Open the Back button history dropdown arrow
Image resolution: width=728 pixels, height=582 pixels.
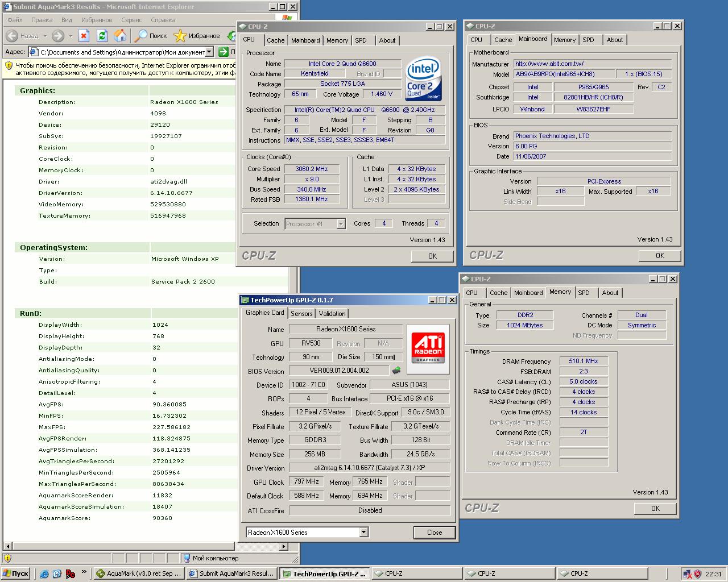click(45, 36)
